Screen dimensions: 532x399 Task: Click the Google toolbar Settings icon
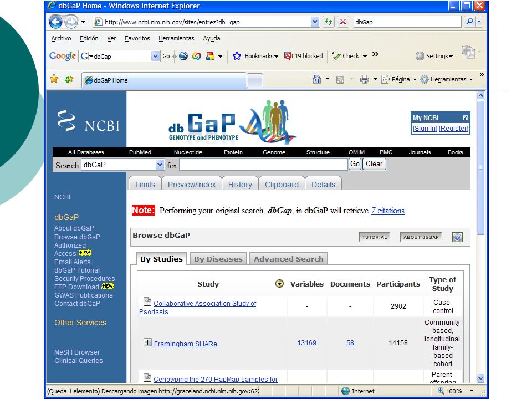(x=420, y=56)
